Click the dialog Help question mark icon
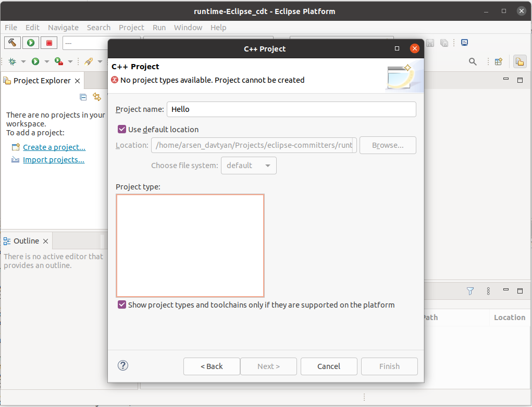532x407 pixels. (123, 365)
